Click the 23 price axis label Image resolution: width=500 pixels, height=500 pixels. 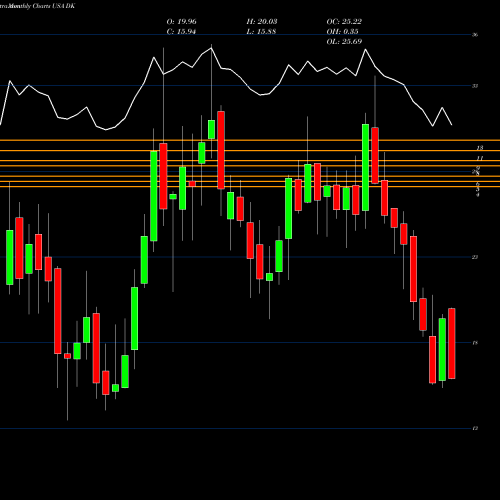(x=475, y=257)
